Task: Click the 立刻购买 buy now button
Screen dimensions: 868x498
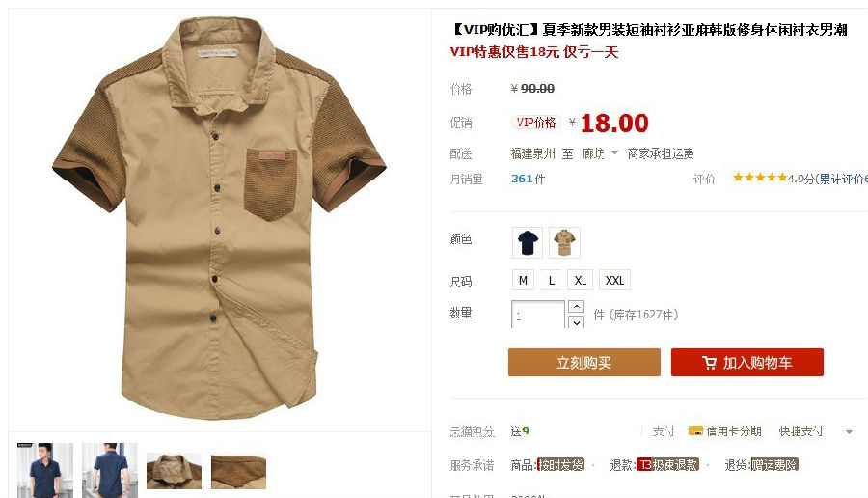Action: tap(584, 362)
